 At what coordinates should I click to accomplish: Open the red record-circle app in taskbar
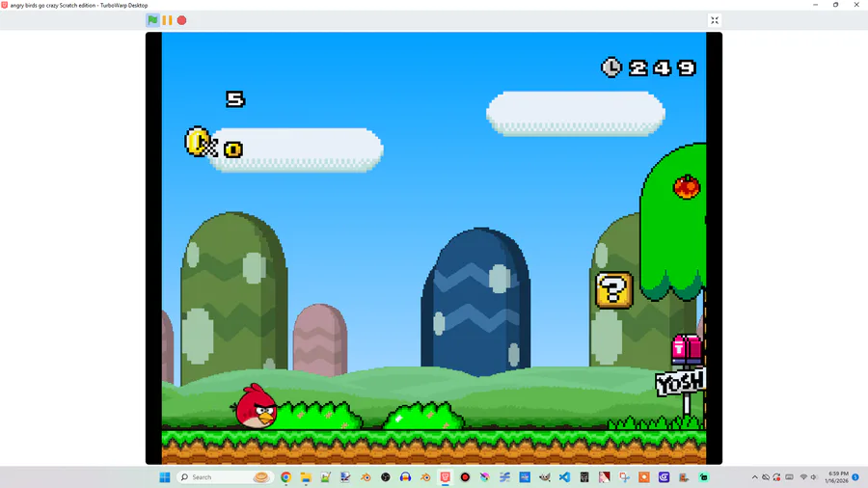point(465,477)
